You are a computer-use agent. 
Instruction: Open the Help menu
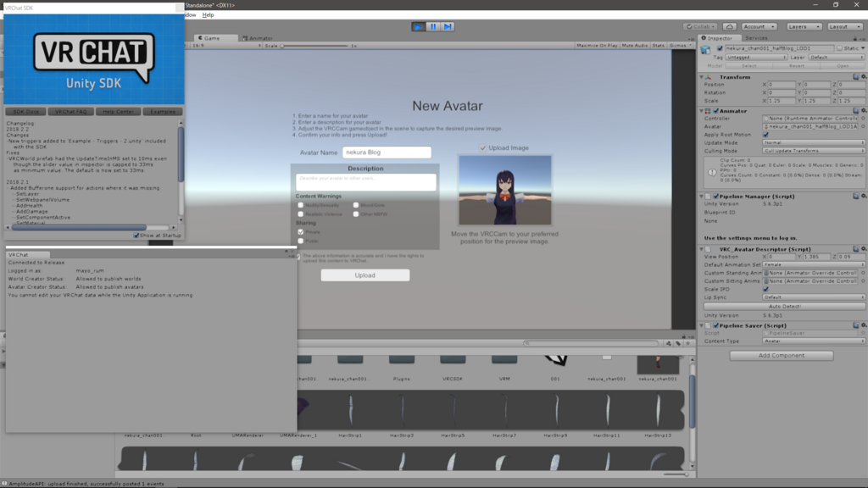click(x=209, y=15)
